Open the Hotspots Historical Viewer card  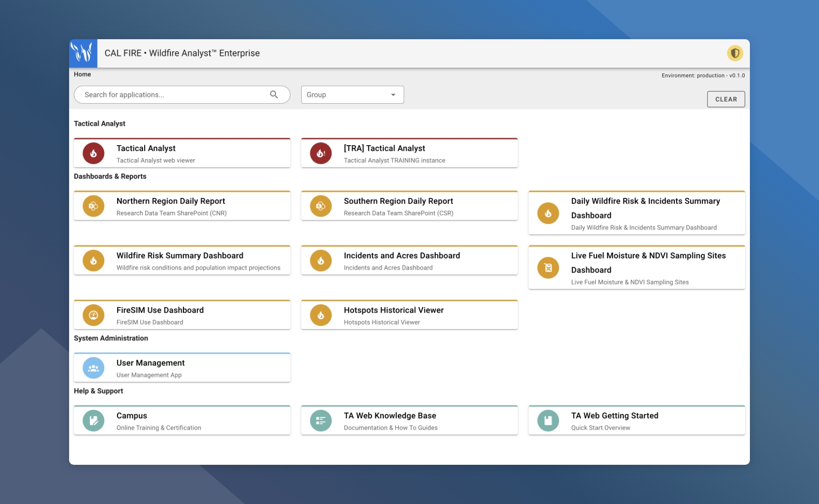click(x=409, y=315)
